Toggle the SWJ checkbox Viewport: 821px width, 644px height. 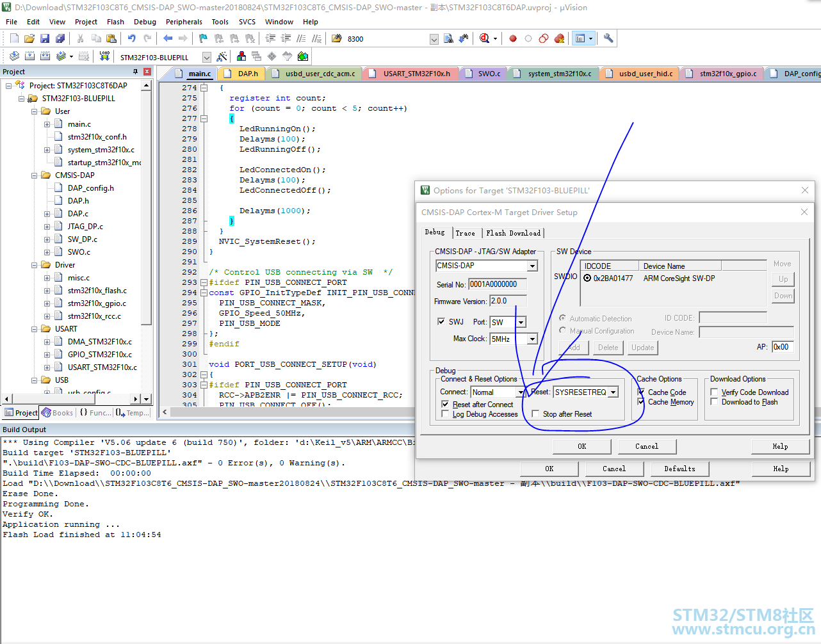[441, 322]
